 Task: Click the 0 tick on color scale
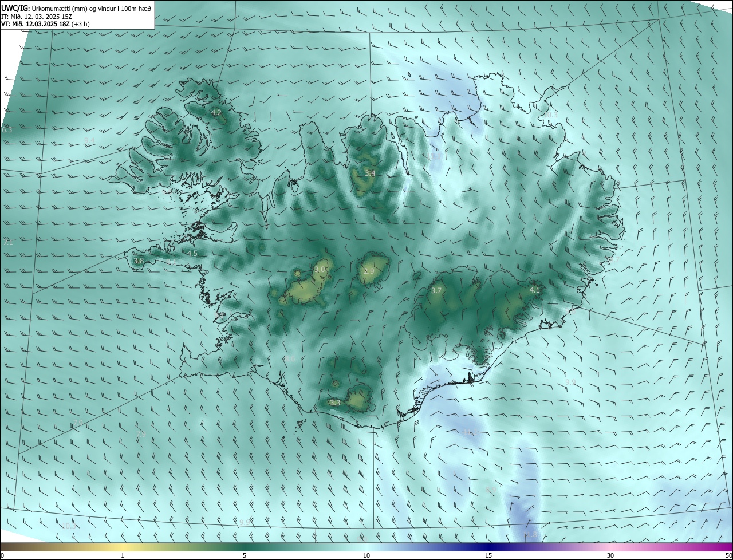pos(2,556)
